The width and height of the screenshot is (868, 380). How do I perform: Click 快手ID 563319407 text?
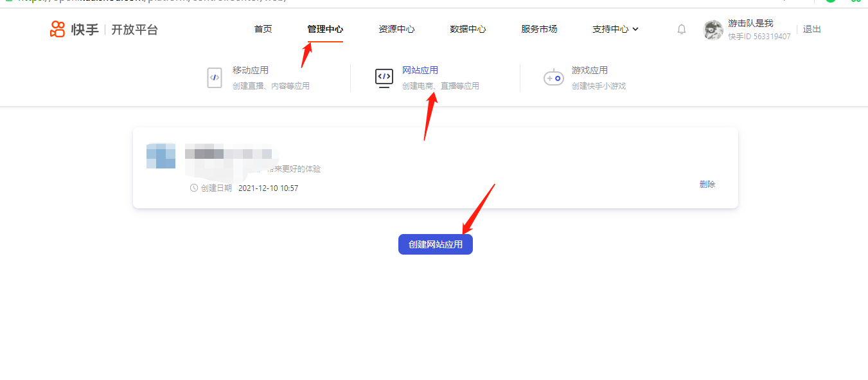pos(759,37)
